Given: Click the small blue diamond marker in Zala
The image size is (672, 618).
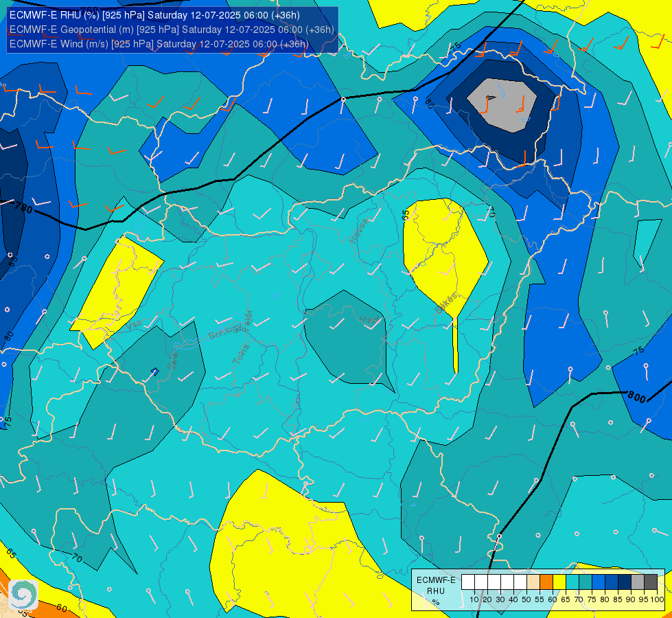Looking at the screenshot, I should (x=155, y=371).
